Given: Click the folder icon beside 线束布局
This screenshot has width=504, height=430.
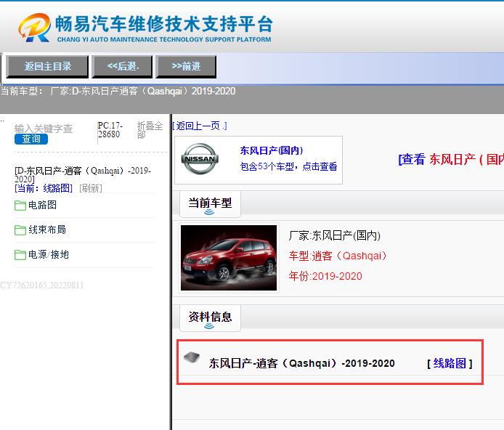Looking at the screenshot, I should [20, 230].
